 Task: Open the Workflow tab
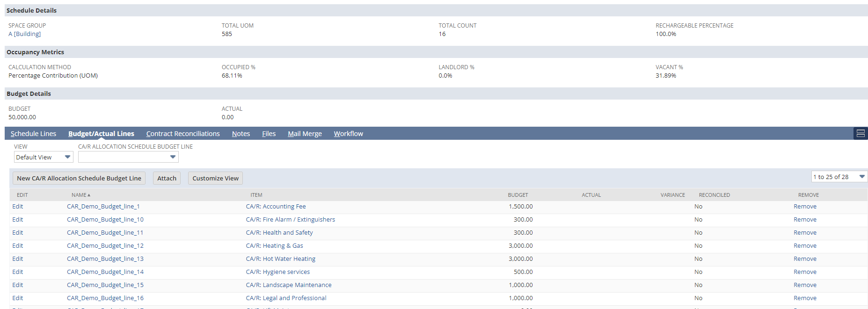tap(348, 134)
